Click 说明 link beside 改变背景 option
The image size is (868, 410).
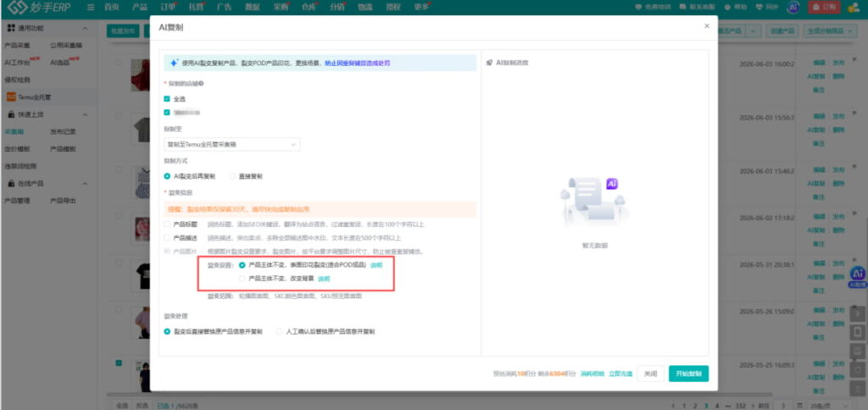[324, 279]
